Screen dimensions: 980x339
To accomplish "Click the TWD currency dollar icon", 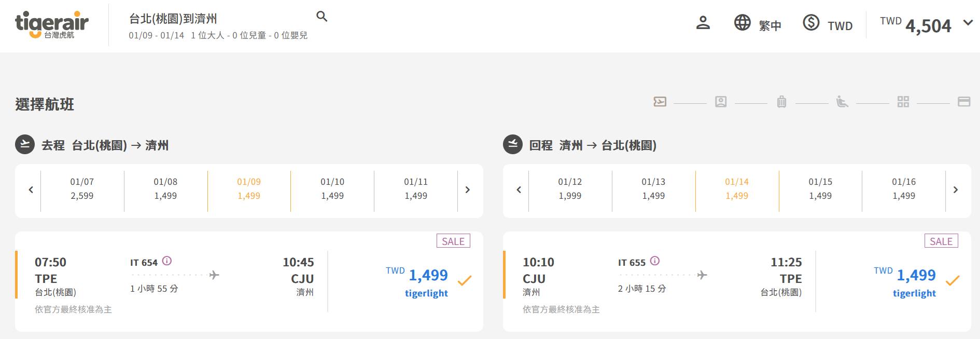I will click(x=811, y=23).
